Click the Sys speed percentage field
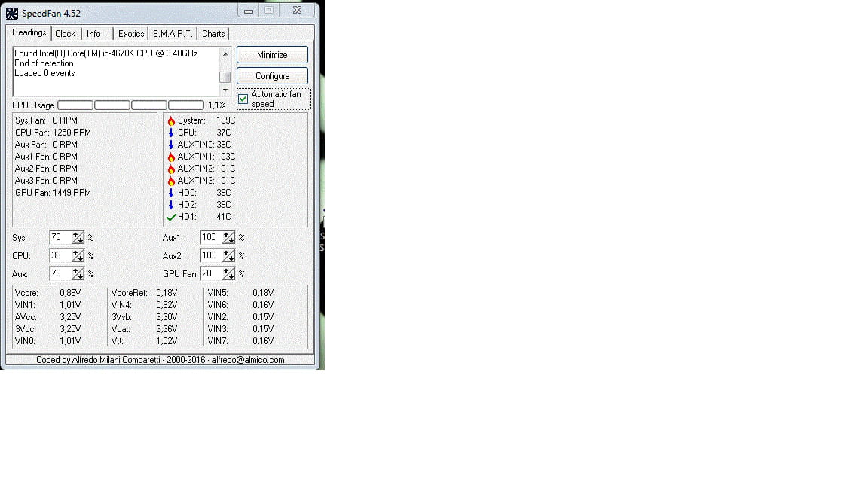 (x=60, y=238)
